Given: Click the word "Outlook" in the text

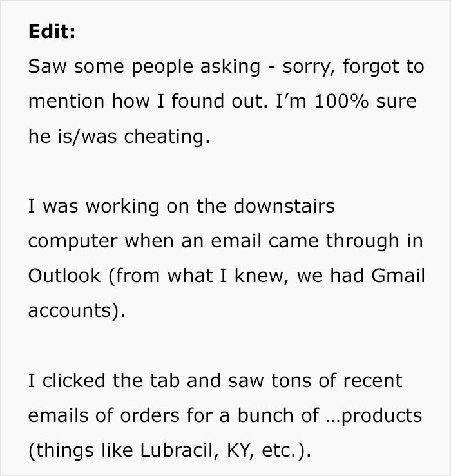Looking at the screenshot, I should click(x=64, y=276).
